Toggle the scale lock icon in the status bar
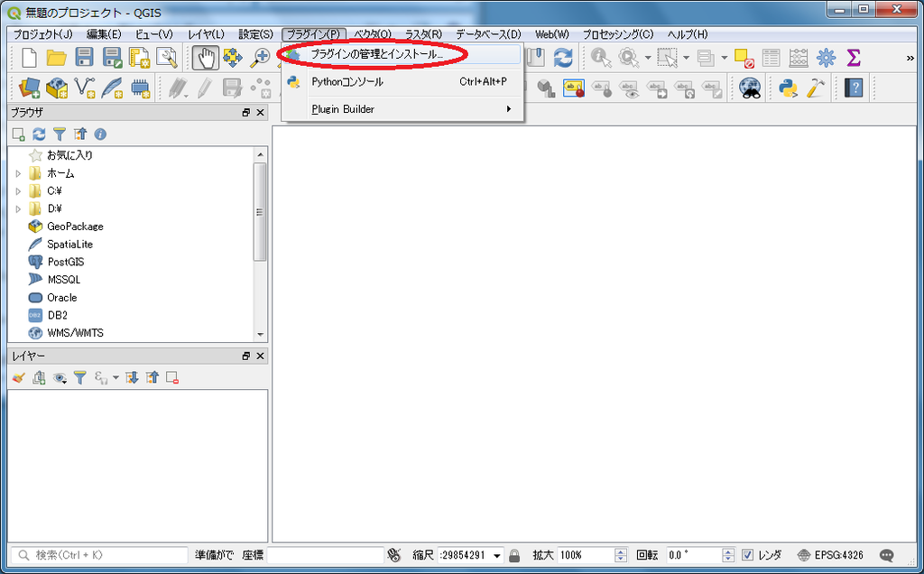924x574 pixels. [514, 555]
